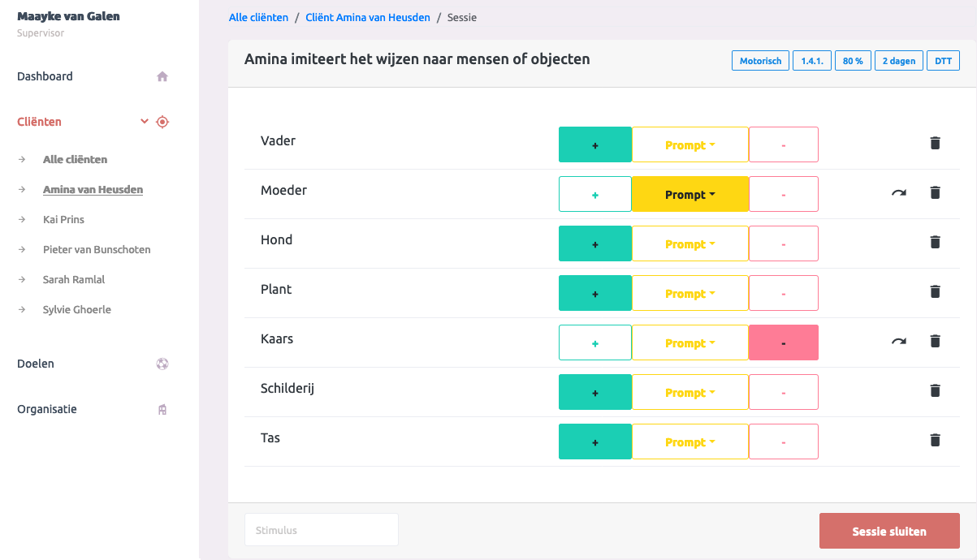The width and height of the screenshot is (977, 560).
Task: Click the Stimulus input field
Action: click(321, 530)
